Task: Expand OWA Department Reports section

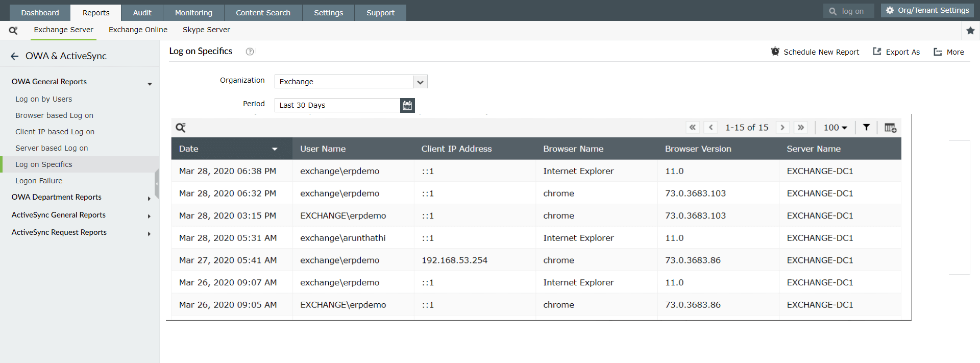Action: [x=149, y=199]
